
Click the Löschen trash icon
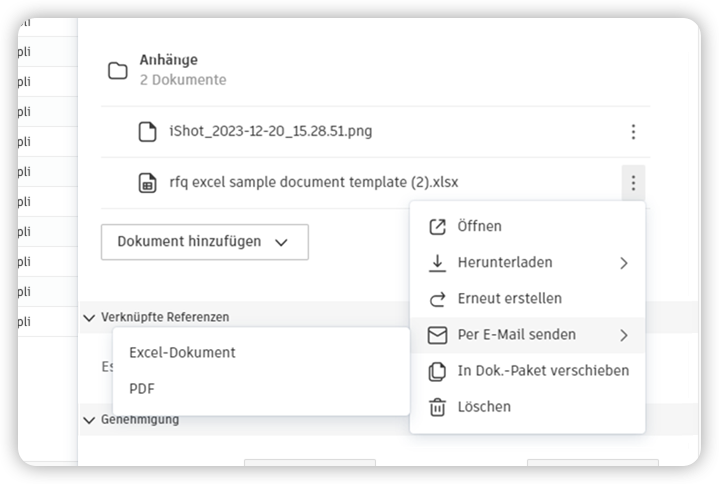click(x=437, y=407)
